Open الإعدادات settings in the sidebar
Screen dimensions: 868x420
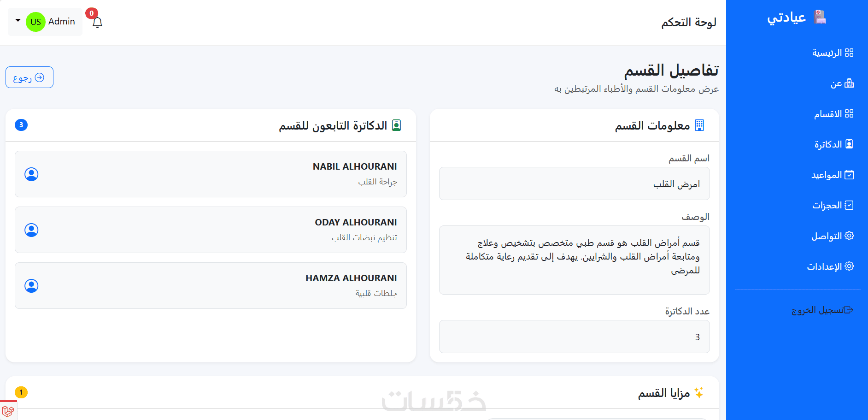[831, 266]
